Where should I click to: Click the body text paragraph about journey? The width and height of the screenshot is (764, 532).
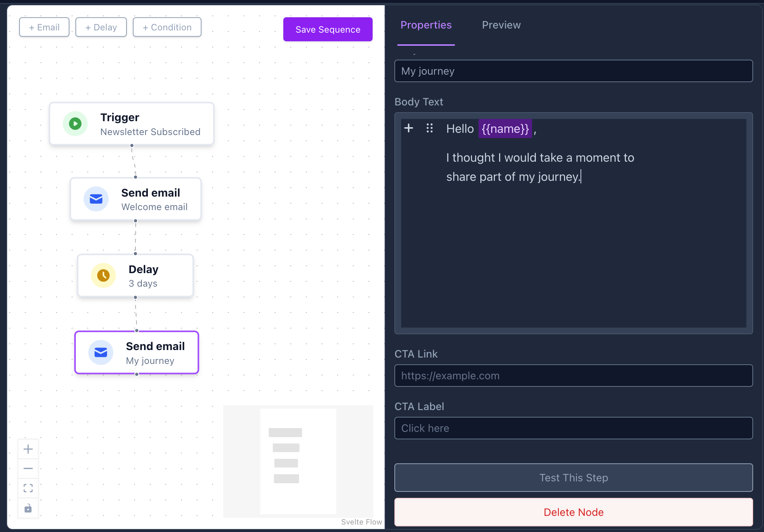(x=540, y=167)
